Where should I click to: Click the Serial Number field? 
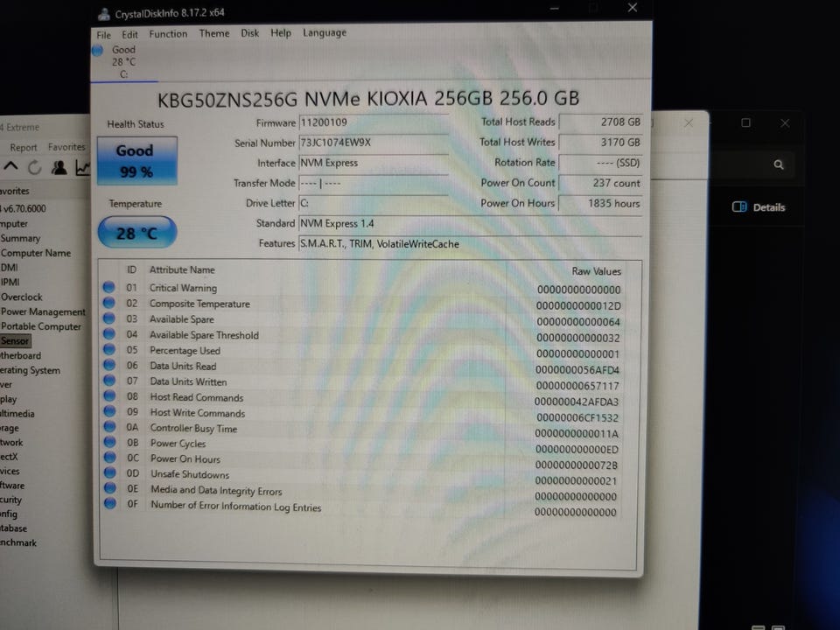click(x=374, y=143)
